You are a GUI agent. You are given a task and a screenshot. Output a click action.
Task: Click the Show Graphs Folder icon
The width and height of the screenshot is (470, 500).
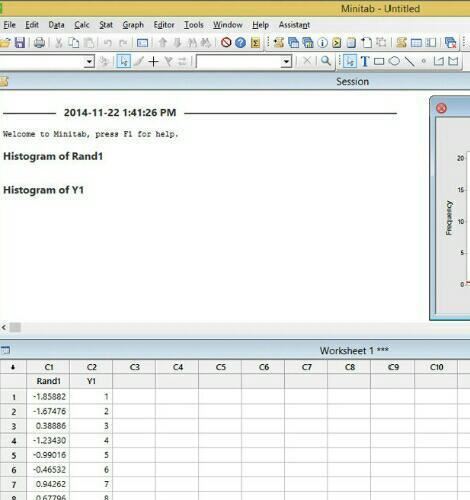[308, 43]
